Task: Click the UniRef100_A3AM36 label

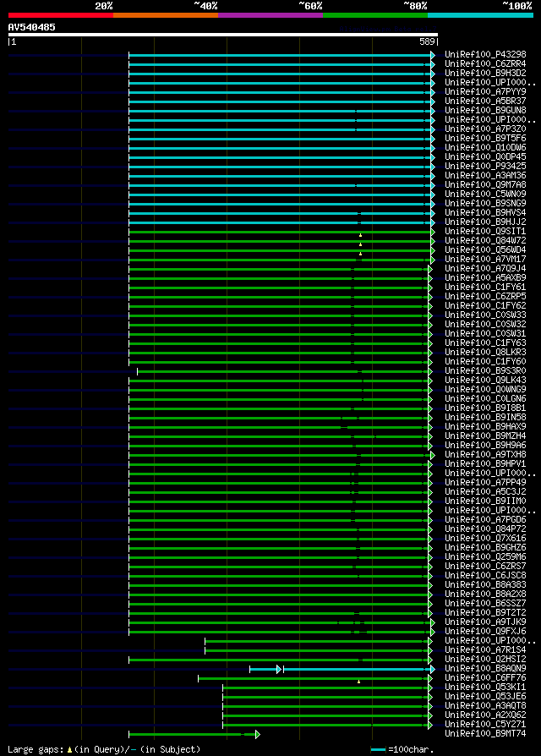Action: point(485,176)
